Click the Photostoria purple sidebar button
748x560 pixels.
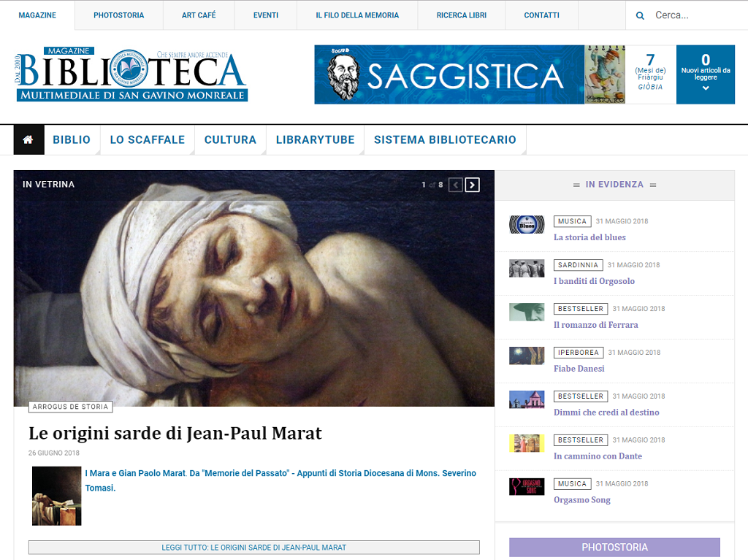[614, 548]
